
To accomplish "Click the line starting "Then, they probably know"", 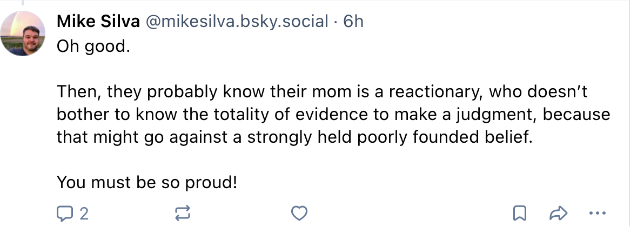I will (x=322, y=92).
